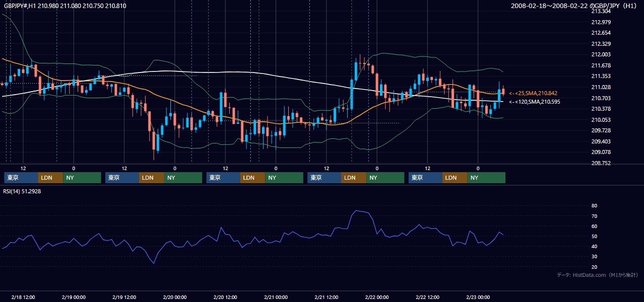Click the 212.003 price axis value
Image resolution: width=644 pixels, height=302 pixels.
tap(601, 54)
